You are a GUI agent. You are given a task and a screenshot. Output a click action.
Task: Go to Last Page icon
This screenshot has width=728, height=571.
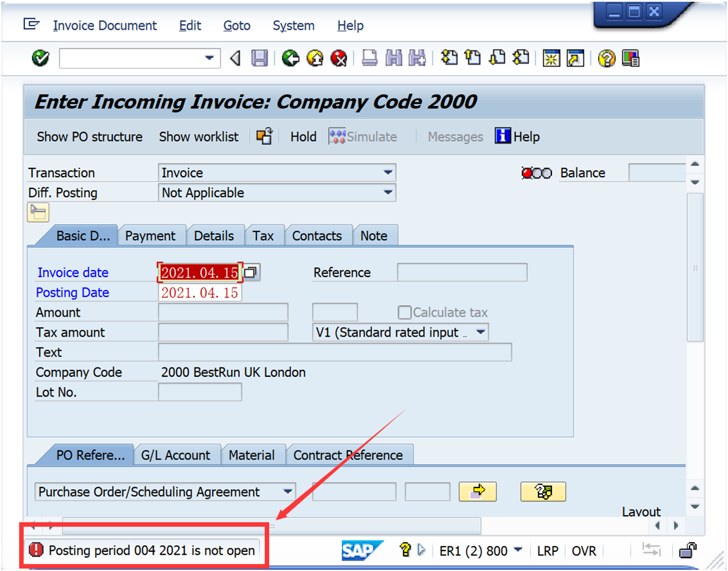pos(521,58)
